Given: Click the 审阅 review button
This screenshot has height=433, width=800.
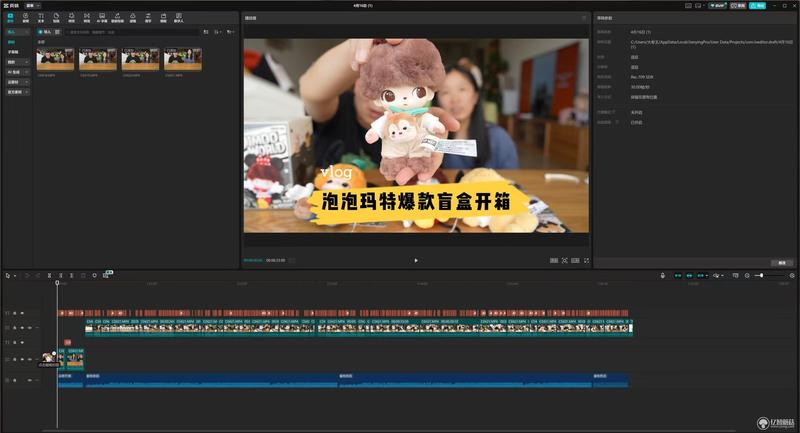Looking at the screenshot, I should click(x=737, y=6).
